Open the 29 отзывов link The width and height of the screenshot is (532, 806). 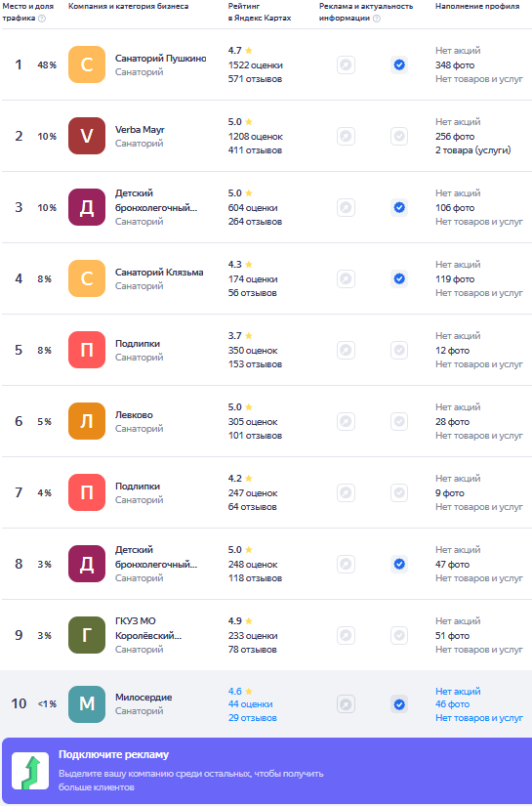pos(253,718)
